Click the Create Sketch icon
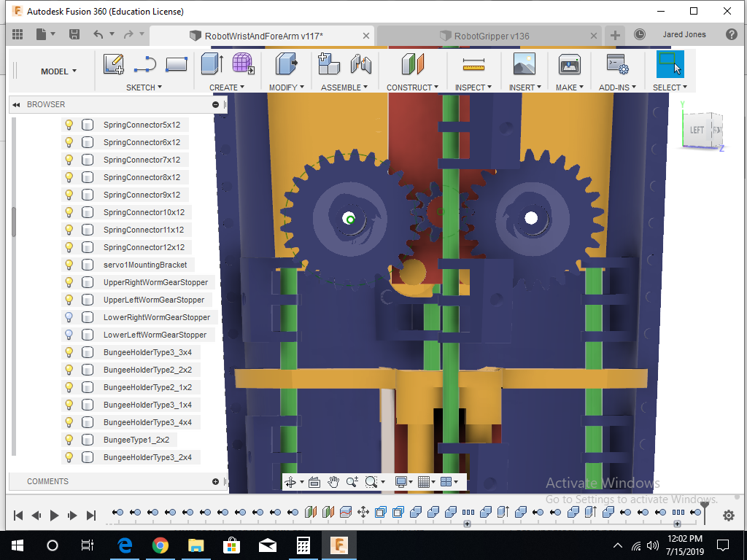The width and height of the screenshot is (747, 560). (113, 64)
